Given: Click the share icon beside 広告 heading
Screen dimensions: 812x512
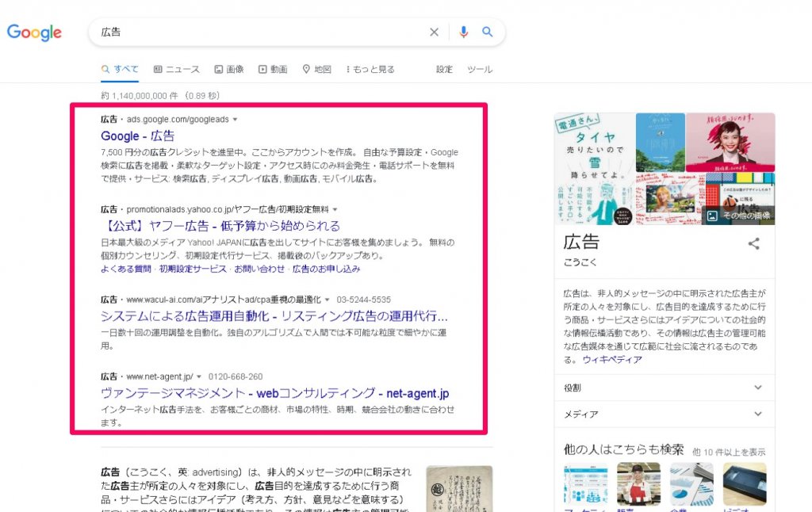Looking at the screenshot, I should click(753, 243).
